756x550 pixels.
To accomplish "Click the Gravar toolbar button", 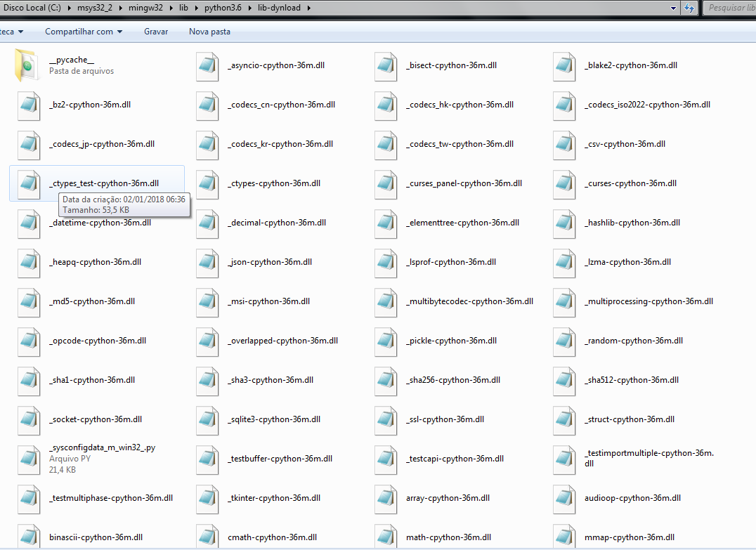I will tap(156, 32).
